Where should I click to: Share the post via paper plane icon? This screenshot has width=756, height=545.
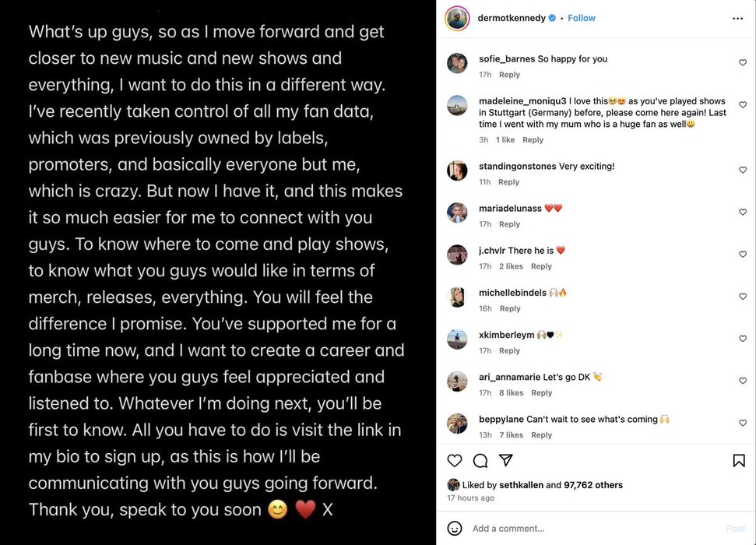pyautogui.click(x=505, y=461)
